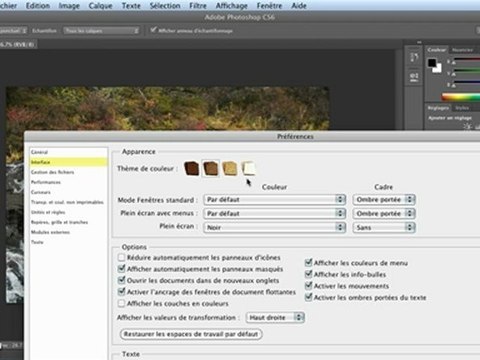The height and width of the screenshot is (360, 480).
Task: Open Afficher les valeurs de transformation dropdown
Action: [x=275, y=317]
